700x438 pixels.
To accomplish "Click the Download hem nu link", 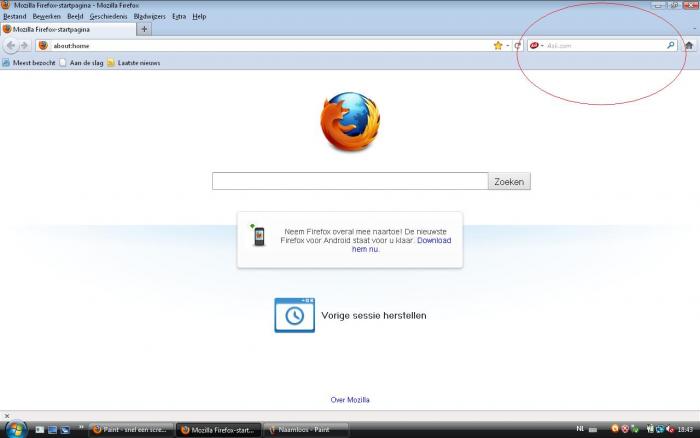I will coord(401,245).
